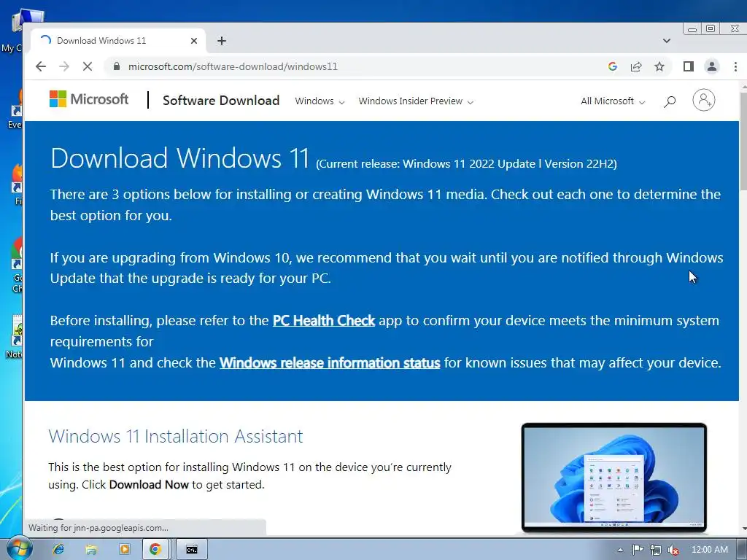747x560 pixels.
Task: Open Software Download home link
Action: [x=221, y=101]
